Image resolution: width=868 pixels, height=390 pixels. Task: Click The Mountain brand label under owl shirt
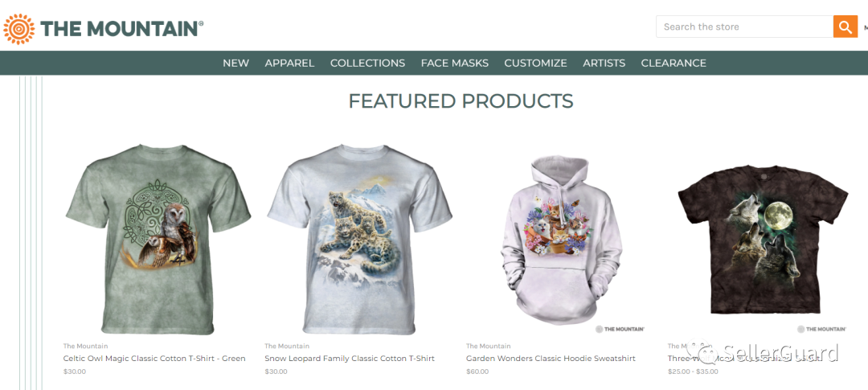(85, 347)
